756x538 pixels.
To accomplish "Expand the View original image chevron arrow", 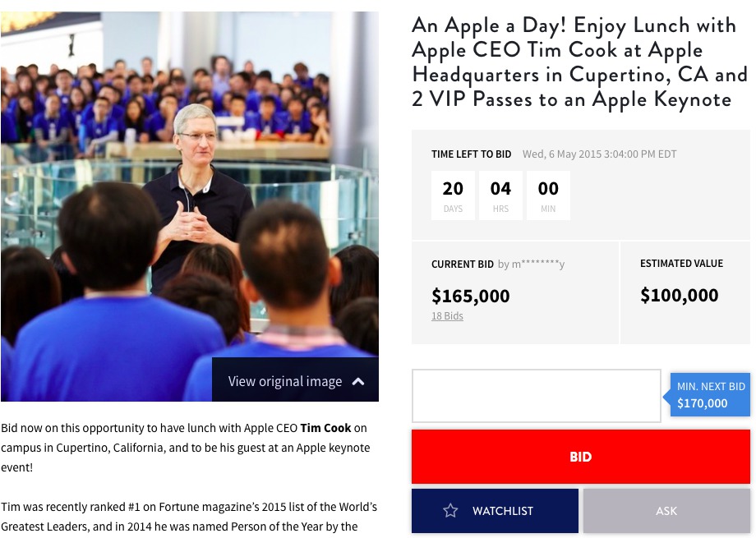I will 357,381.
